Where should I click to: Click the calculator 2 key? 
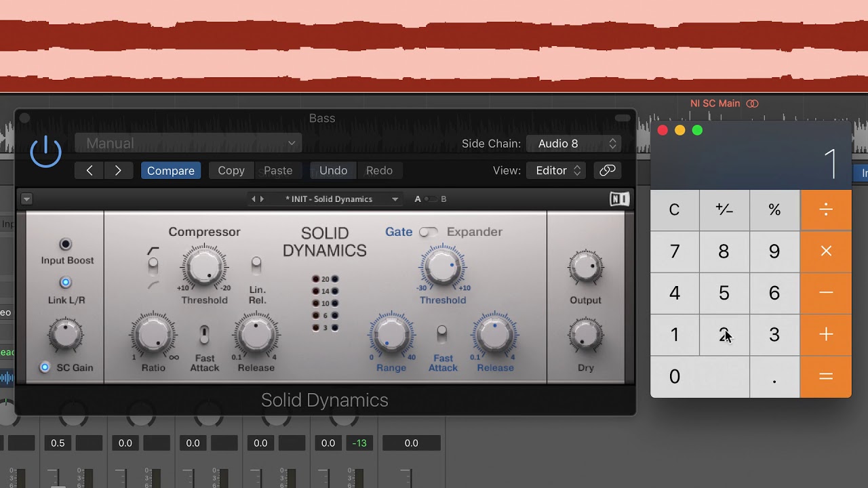[724, 335]
